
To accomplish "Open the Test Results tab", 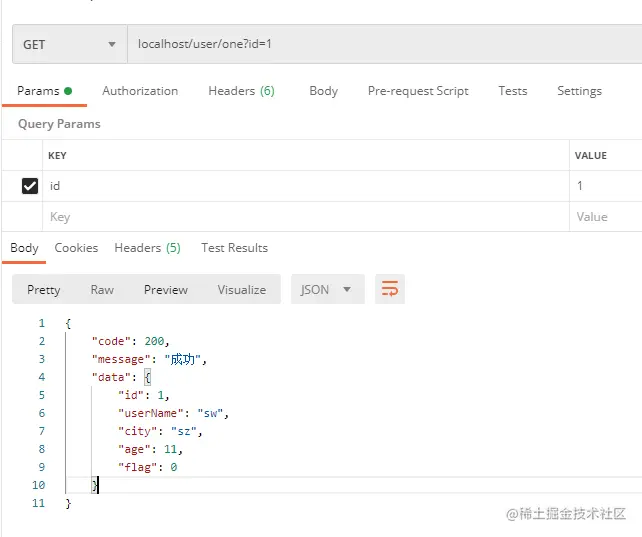I will tap(234, 248).
